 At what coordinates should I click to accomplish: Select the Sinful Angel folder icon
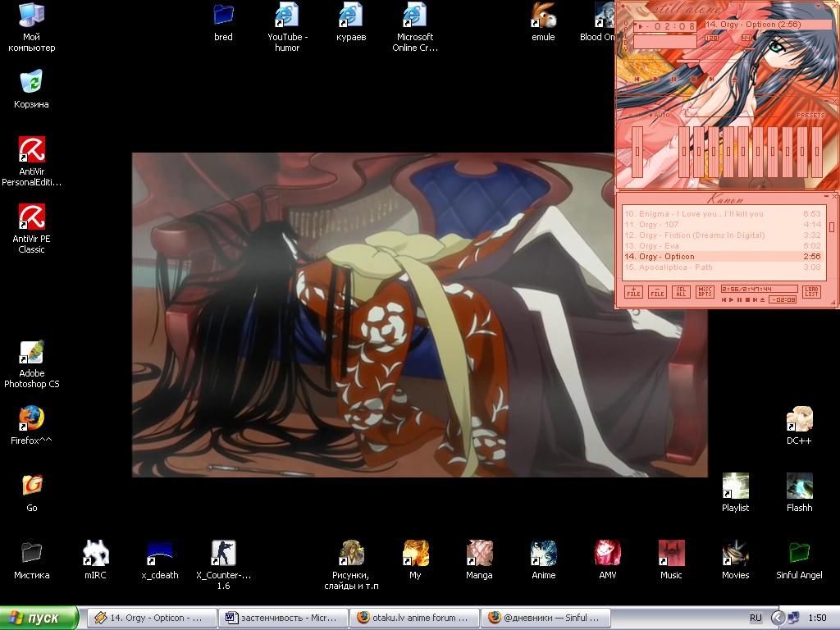799,560
